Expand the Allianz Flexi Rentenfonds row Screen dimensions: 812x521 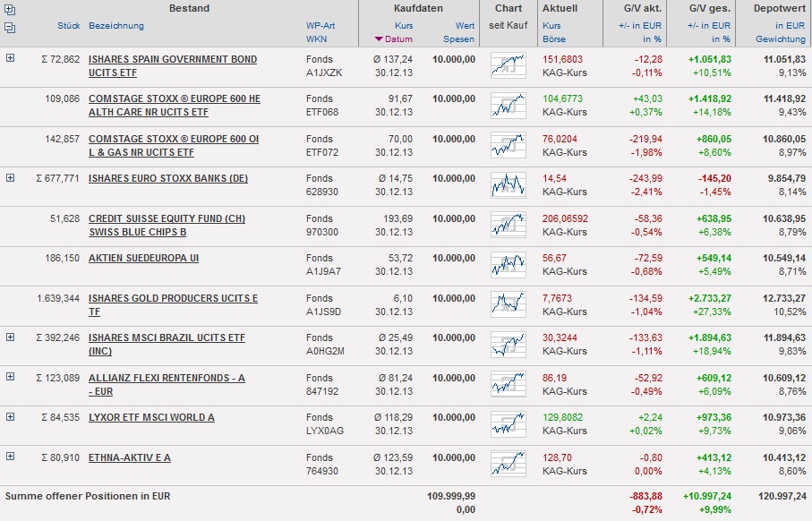(x=11, y=376)
